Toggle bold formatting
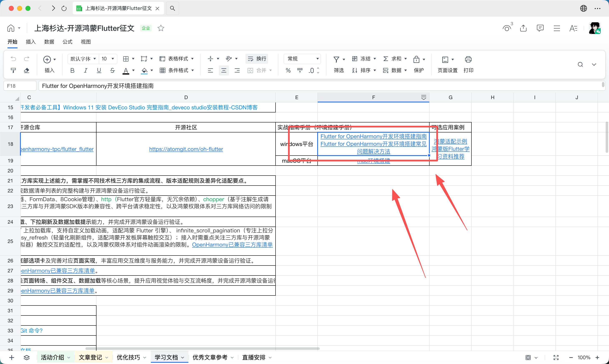609x364 pixels. (72, 71)
